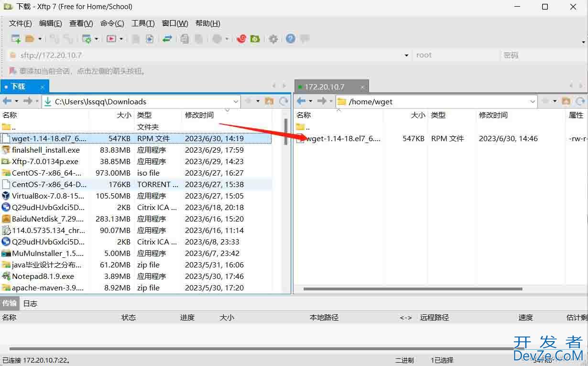
Task: Open the 窗口(W) menu
Action: tap(175, 23)
